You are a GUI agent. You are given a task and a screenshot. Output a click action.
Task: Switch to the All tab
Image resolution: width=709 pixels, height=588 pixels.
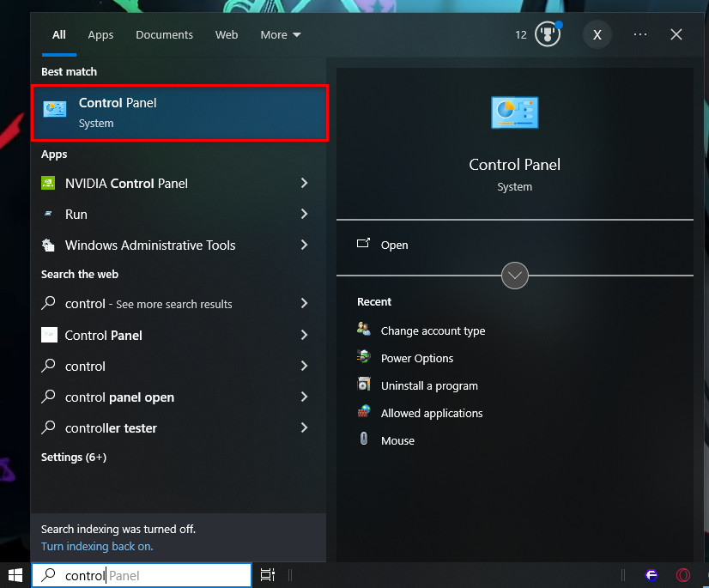58,35
